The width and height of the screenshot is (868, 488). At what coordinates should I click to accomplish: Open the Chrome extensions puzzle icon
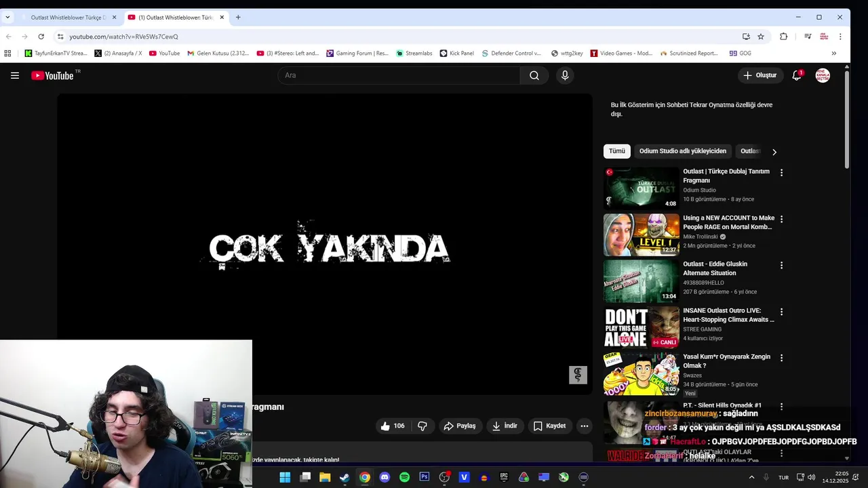point(784,37)
